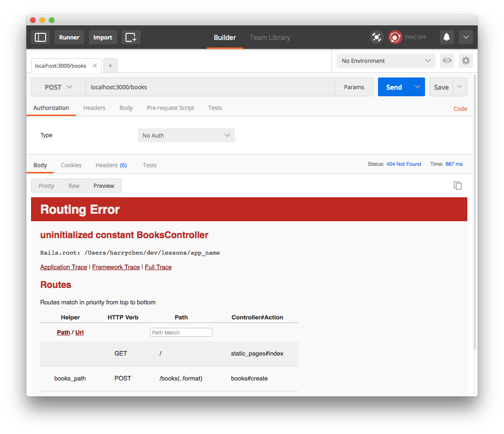Open the No Auth type dropdown
The width and height of the screenshot is (504, 434).
pyautogui.click(x=186, y=135)
